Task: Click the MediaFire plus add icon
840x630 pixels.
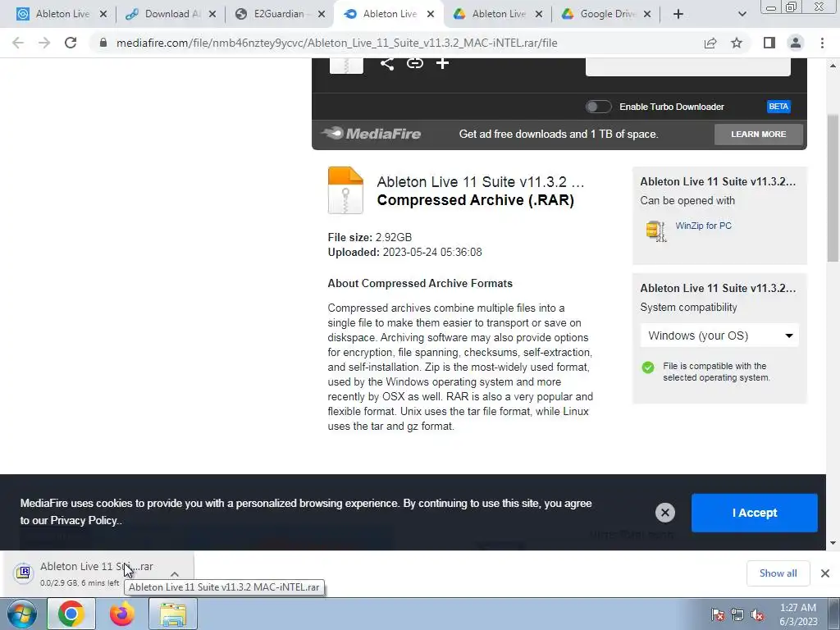Action: point(442,64)
